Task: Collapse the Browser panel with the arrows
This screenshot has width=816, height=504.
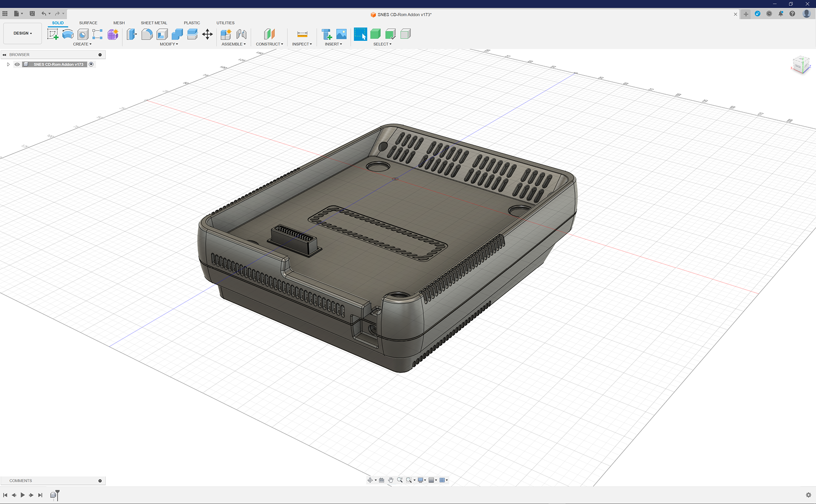Action: (x=4, y=55)
